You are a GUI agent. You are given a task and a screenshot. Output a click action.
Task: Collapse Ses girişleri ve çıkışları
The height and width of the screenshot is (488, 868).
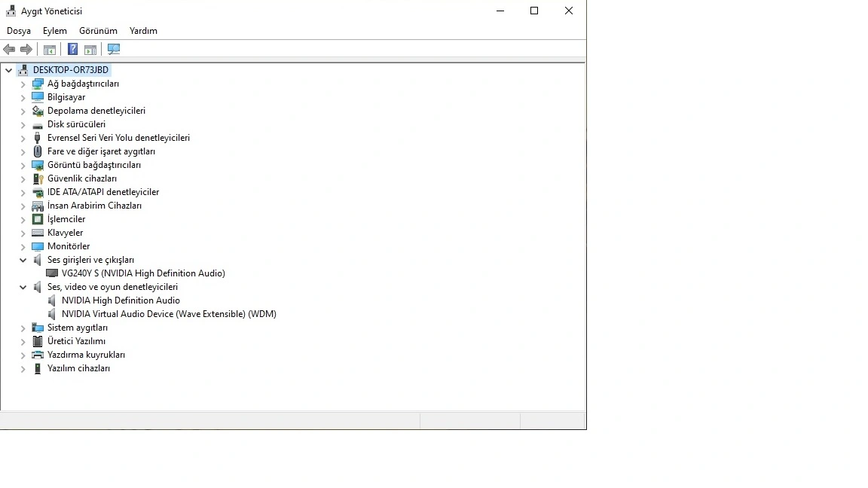23,260
